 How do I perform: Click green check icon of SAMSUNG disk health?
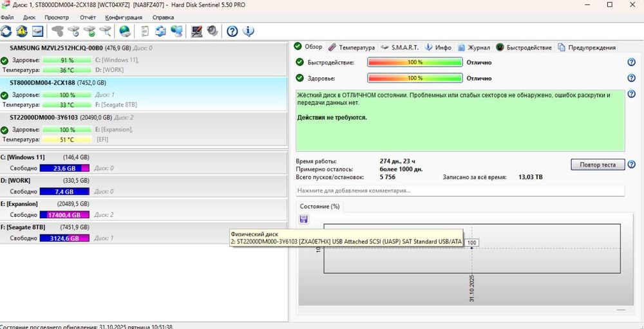[5, 61]
